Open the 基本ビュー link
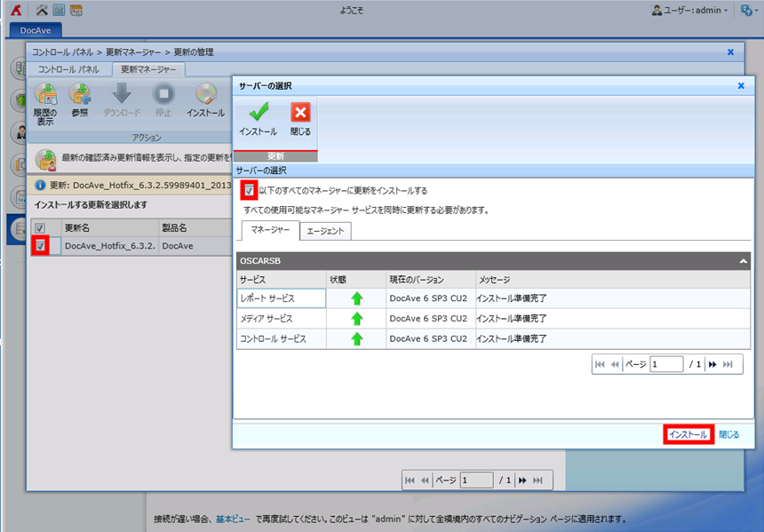The height and width of the screenshot is (532, 764). [233, 519]
